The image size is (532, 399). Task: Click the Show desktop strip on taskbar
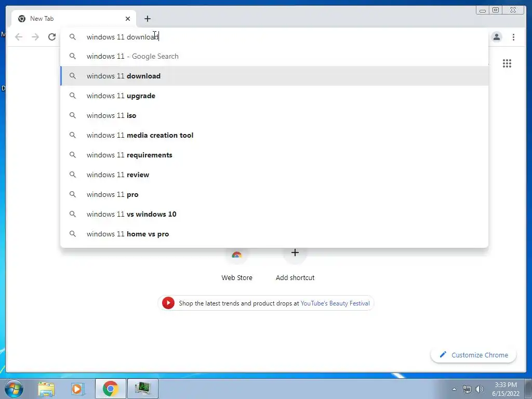(528, 389)
